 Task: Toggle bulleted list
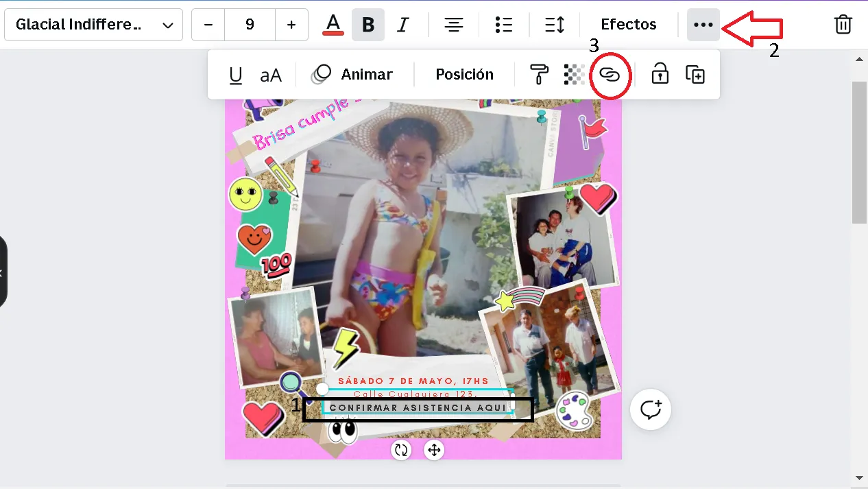504,25
